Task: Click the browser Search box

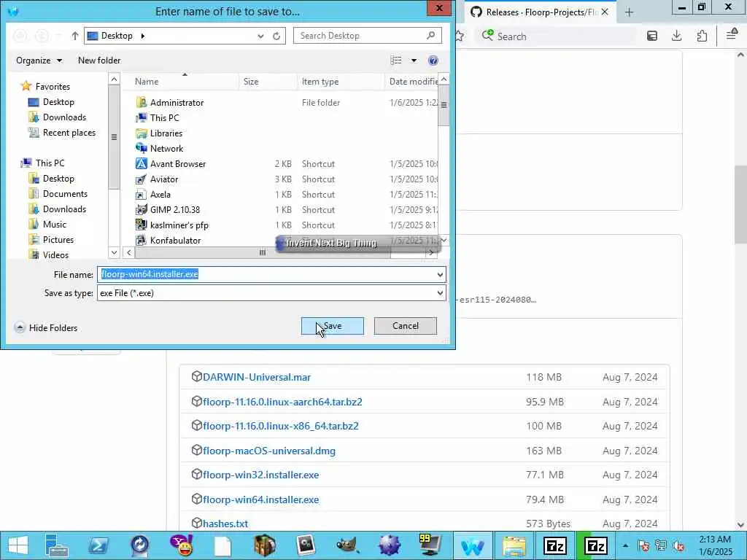Action: (557, 36)
